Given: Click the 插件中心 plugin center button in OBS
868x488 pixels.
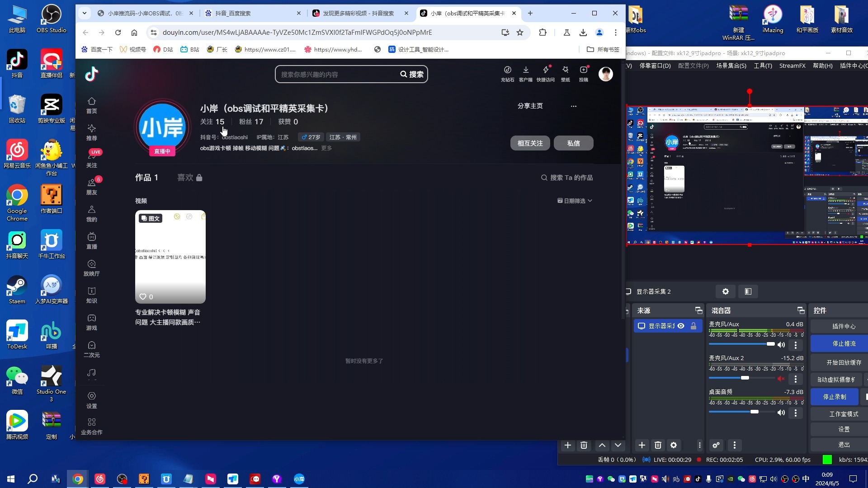Looking at the screenshot, I should pyautogui.click(x=843, y=327).
